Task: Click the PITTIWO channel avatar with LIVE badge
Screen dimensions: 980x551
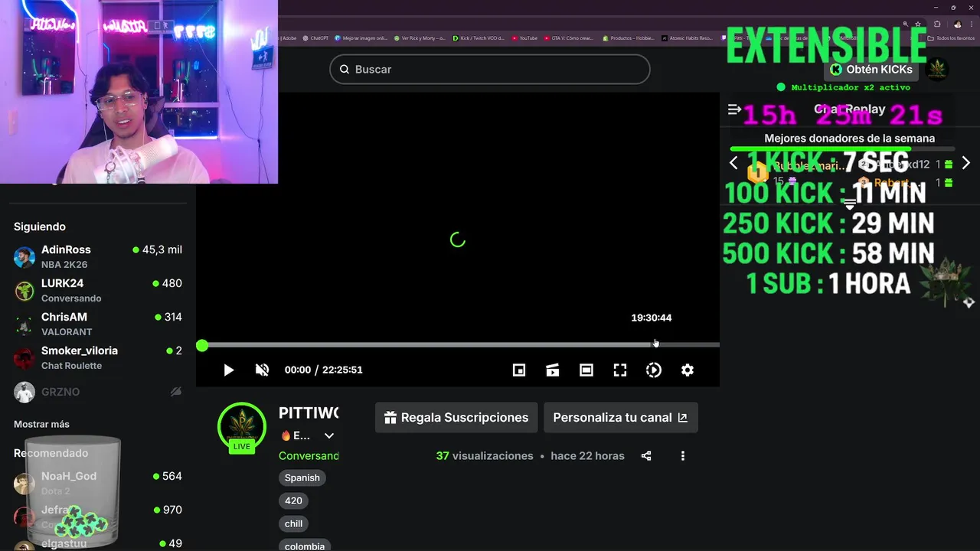Action: pos(241,427)
